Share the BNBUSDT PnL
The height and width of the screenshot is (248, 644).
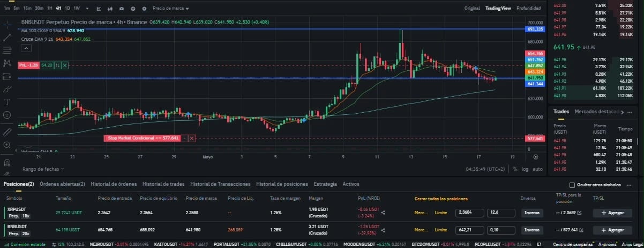tap(383, 230)
